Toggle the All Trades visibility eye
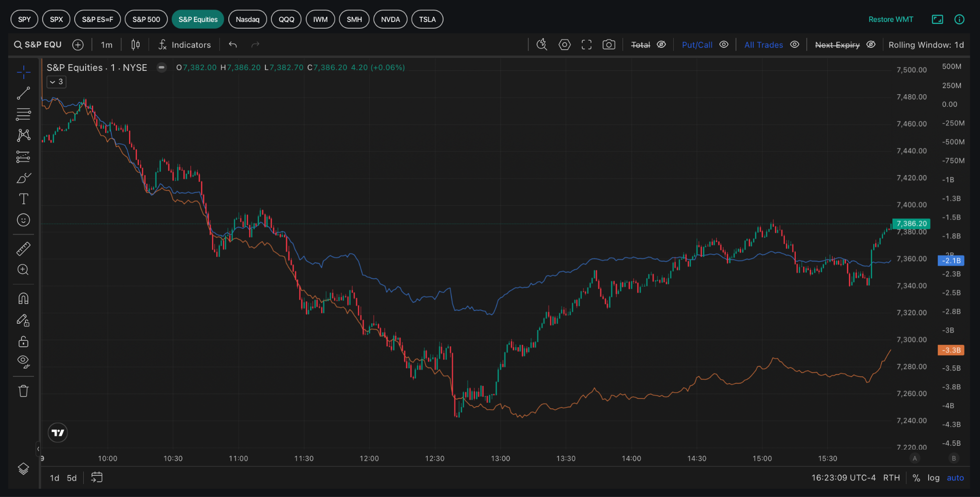Image resolution: width=980 pixels, height=497 pixels. coord(795,45)
